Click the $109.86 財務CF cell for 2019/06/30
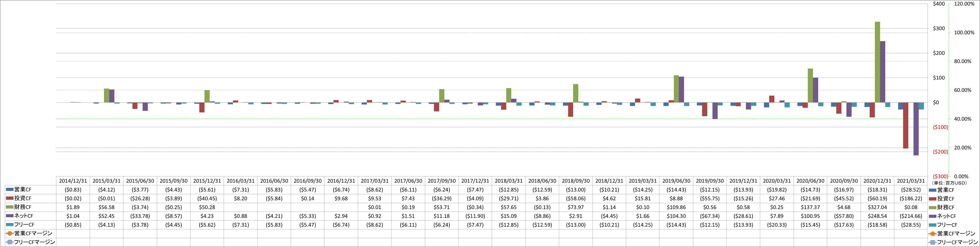Screen dimensions: 980x247 pos(676,207)
